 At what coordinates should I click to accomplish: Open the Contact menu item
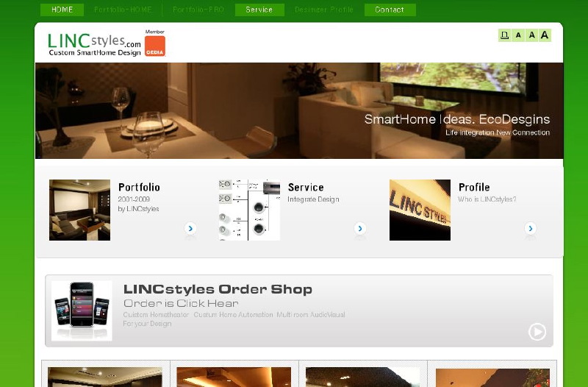pos(390,10)
